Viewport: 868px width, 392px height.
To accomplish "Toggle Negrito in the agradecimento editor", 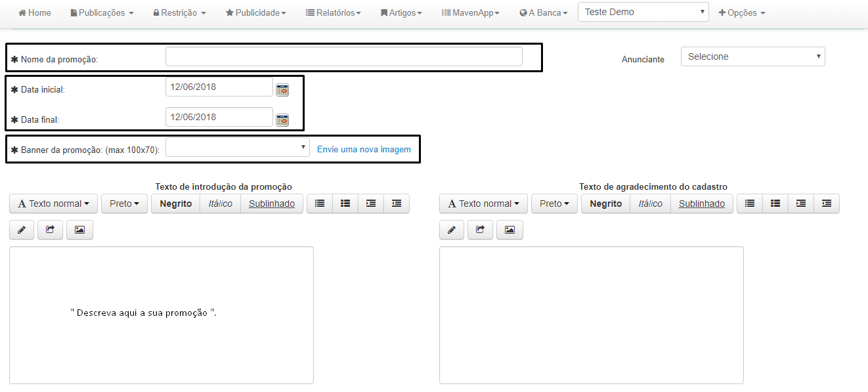I will pyautogui.click(x=605, y=204).
